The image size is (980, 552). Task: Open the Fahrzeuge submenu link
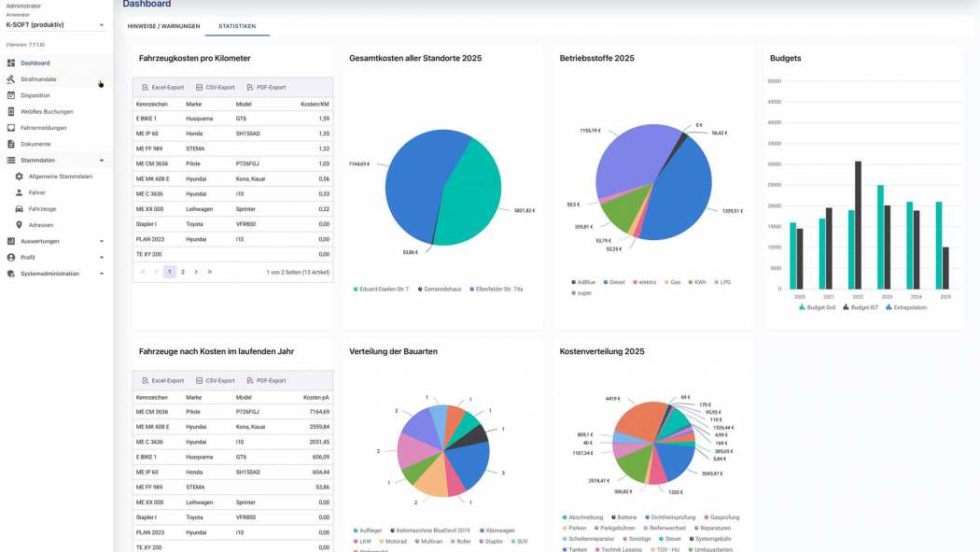[43, 209]
